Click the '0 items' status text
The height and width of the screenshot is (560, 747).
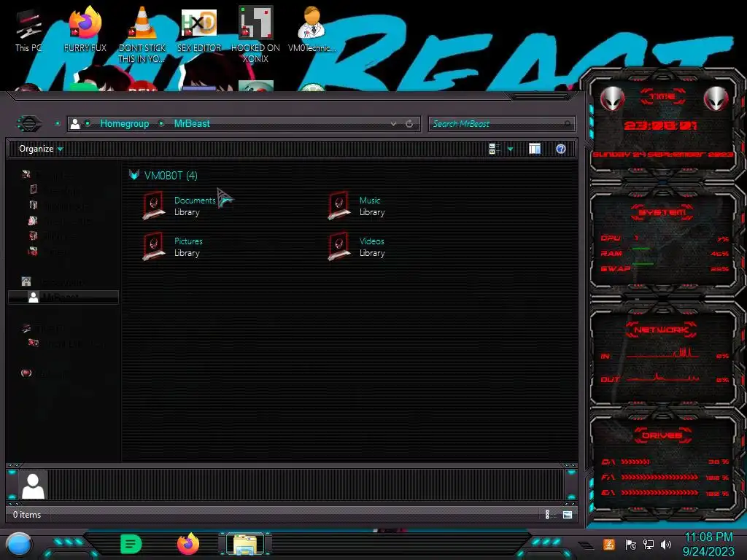pos(27,515)
